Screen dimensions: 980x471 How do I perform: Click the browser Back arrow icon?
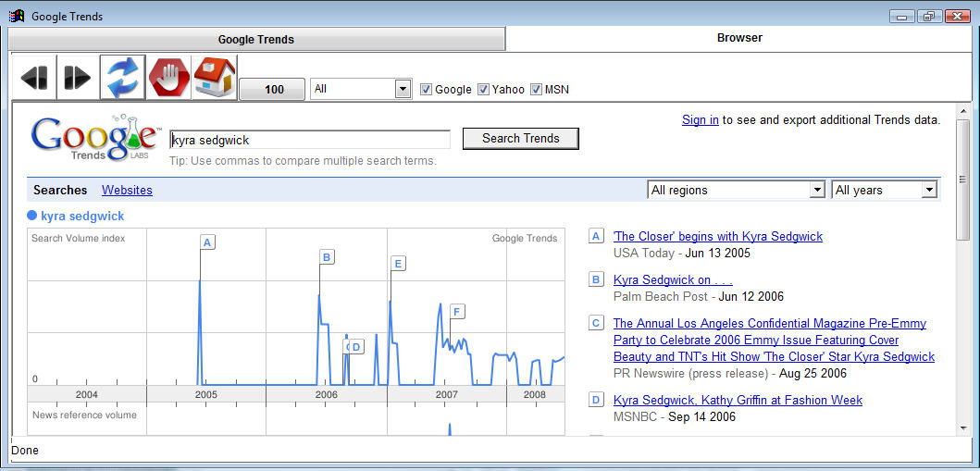click(x=34, y=78)
